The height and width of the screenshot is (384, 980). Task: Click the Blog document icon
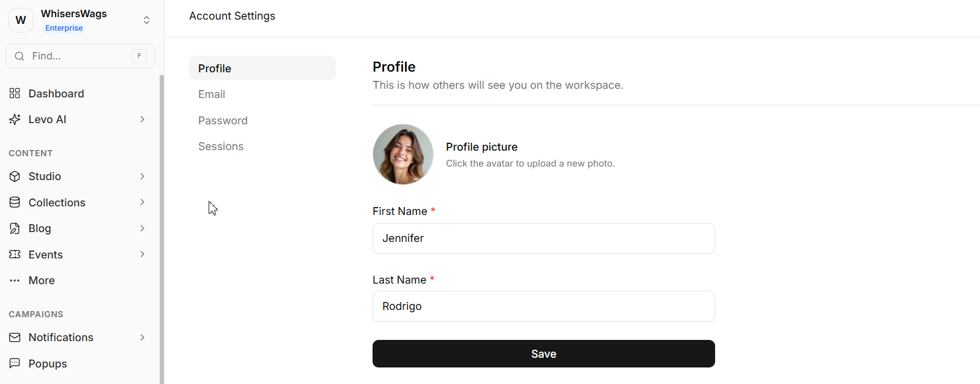[15, 228]
